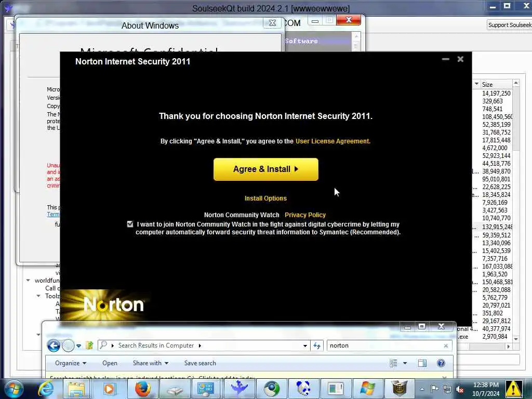Image resolution: width=532 pixels, height=399 pixels.
Task: Open the Windows Start menu
Action: 14,389
